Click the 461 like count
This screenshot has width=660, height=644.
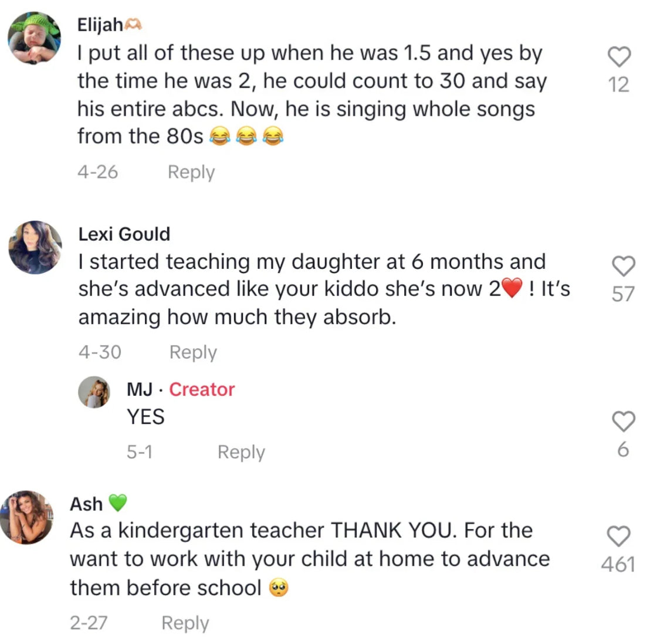click(618, 565)
